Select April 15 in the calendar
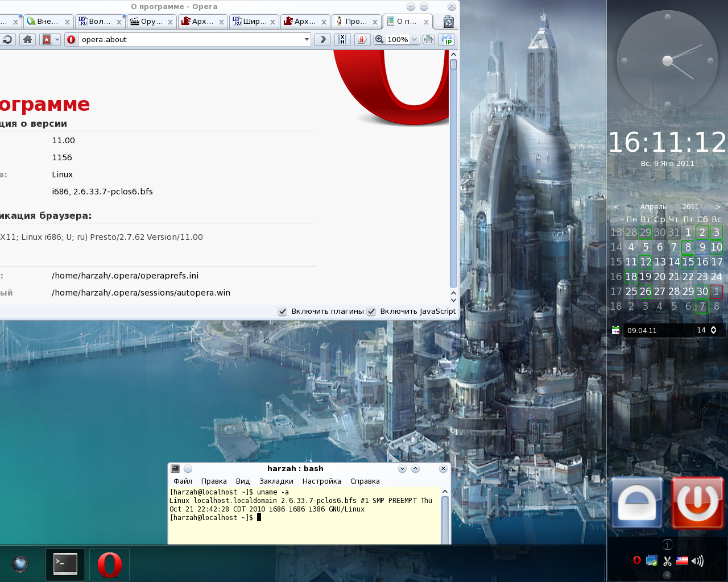 tap(688, 262)
